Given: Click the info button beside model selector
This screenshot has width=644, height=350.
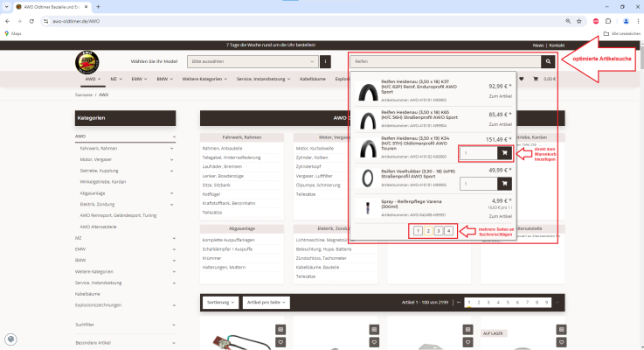Looking at the screenshot, I should pos(325,62).
